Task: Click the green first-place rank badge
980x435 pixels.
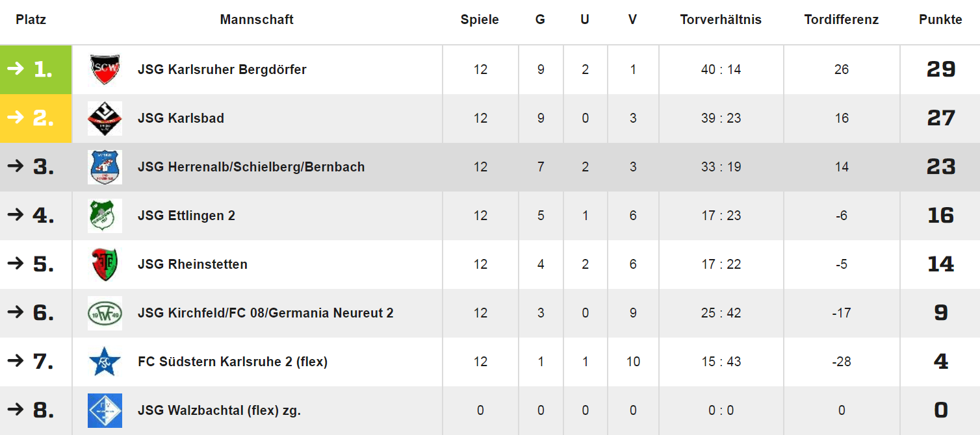Action: [36, 69]
